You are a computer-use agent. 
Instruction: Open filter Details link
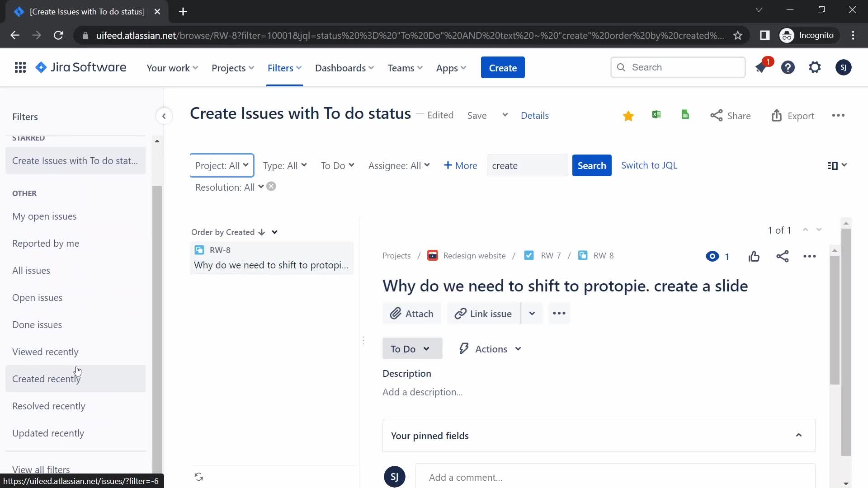pos(534,116)
